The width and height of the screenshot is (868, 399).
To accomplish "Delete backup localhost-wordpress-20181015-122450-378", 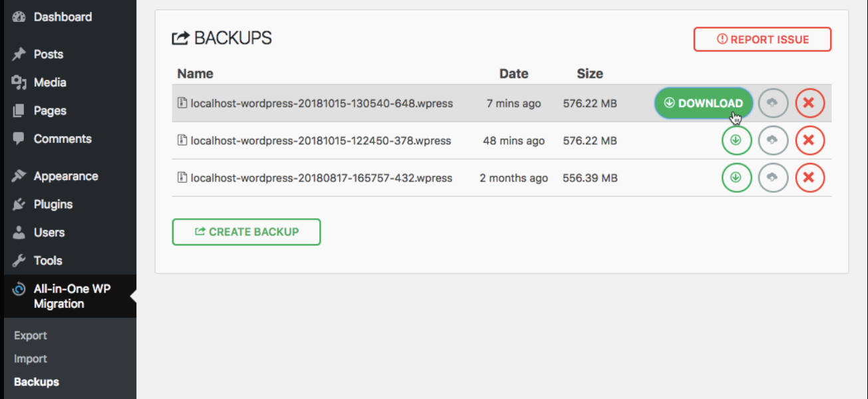I will click(809, 140).
